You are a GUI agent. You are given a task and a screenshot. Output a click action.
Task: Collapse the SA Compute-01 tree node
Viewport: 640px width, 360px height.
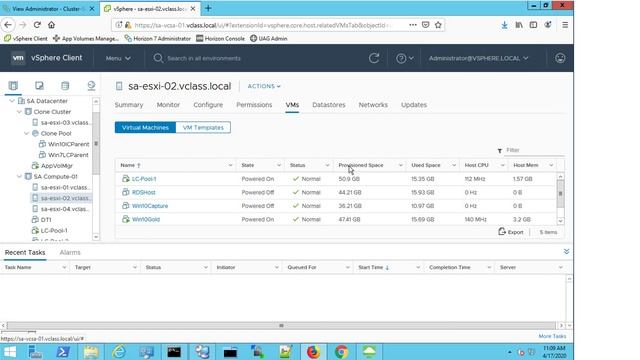[x=19, y=176]
